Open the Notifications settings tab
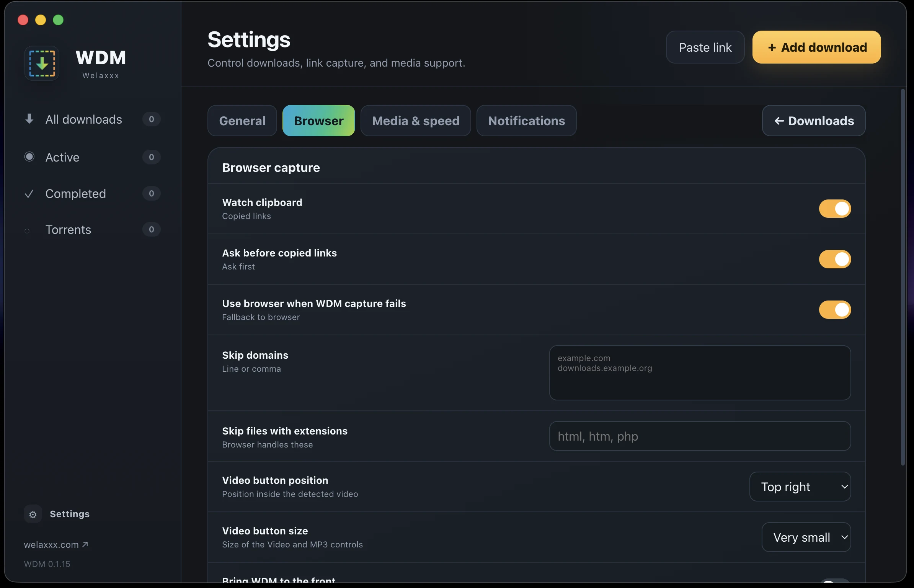This screenshot has height=588, width=914. click(526, 121)
